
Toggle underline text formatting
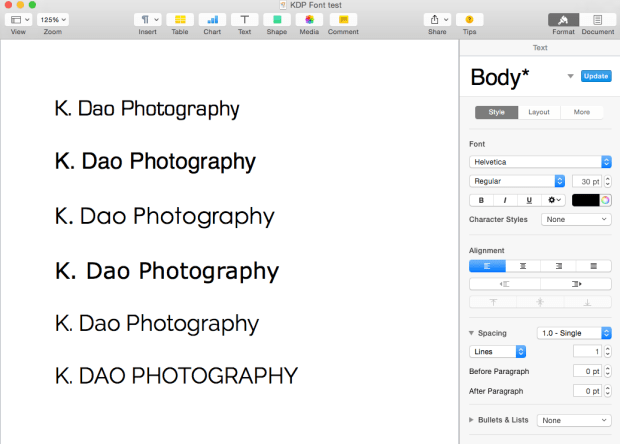point(529,200)
